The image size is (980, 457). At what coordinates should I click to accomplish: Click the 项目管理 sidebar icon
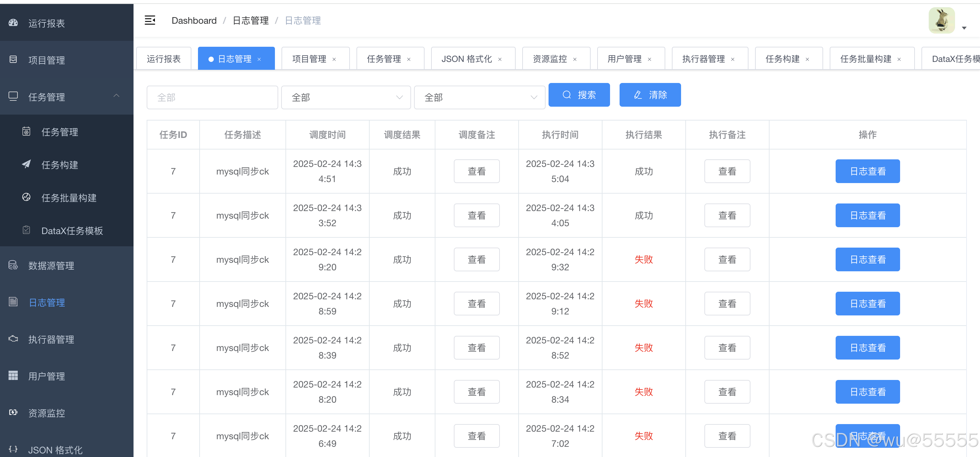tap(13, 59)
